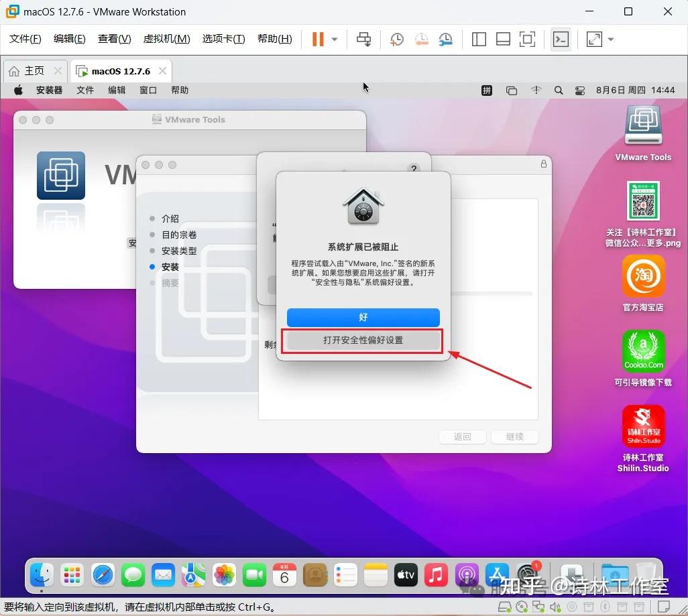Screen dimensions: 688x616
Task: Toggle the library sidebar panel icon
Action: [x=479, y=39]
